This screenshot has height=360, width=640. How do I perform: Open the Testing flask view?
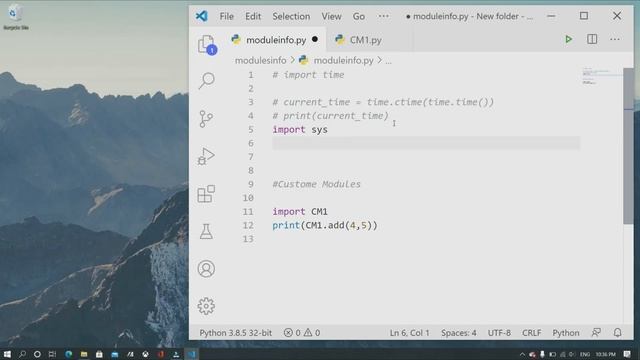click(206, 231)
